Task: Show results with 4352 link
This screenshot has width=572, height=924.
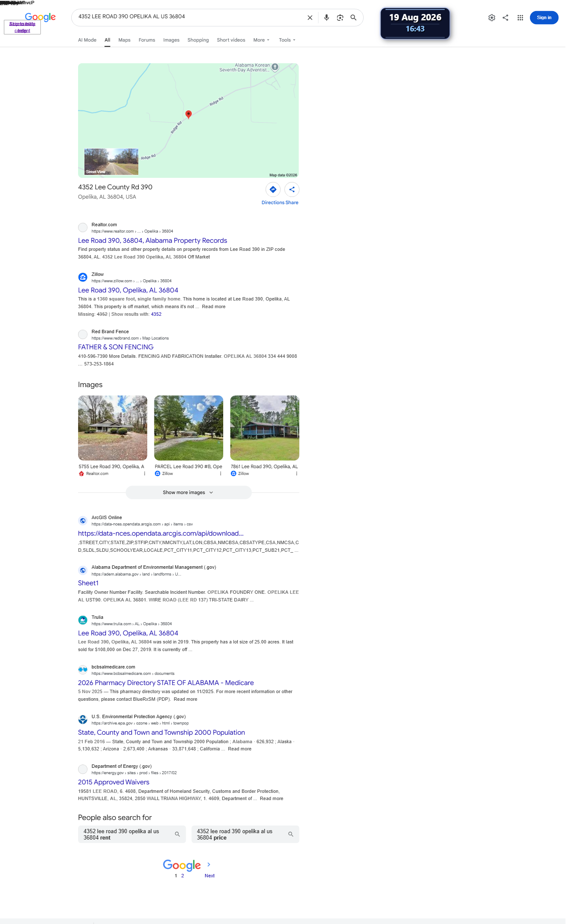Action: (156, 314)
